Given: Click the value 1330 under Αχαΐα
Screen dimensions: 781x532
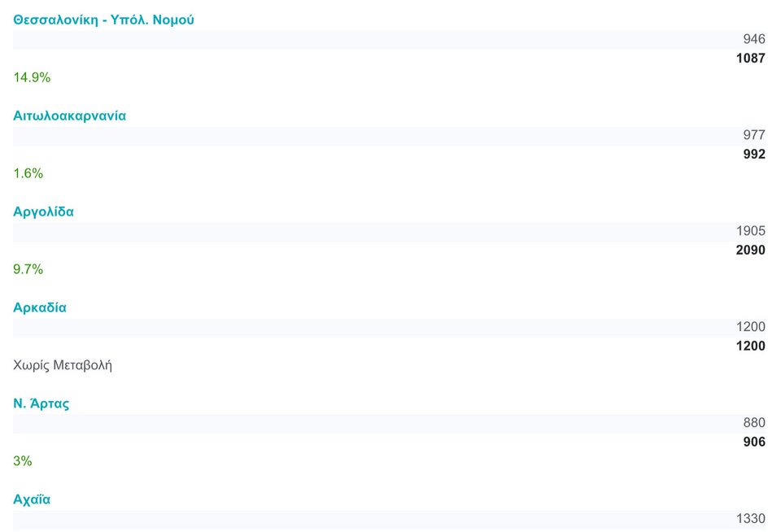Looking at the screenshot, I should pyautogui.click(x=750, y=519).
